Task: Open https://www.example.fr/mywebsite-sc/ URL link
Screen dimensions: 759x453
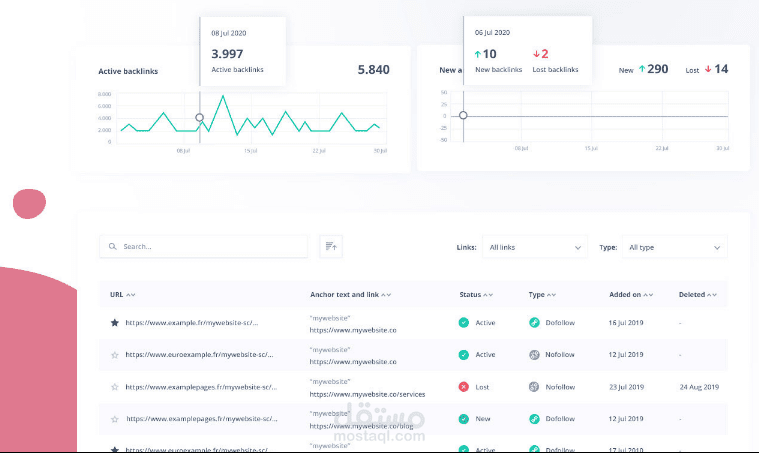Action: click(x=192, y=322)
